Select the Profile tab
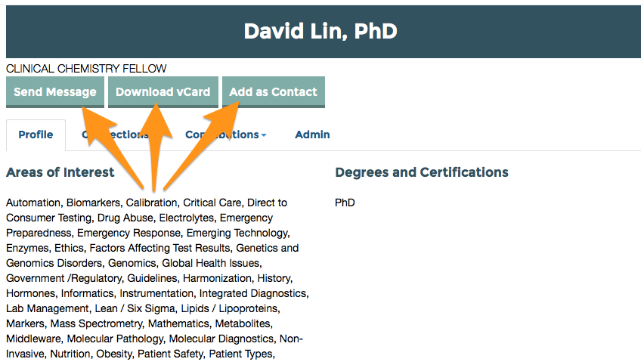 36,135
